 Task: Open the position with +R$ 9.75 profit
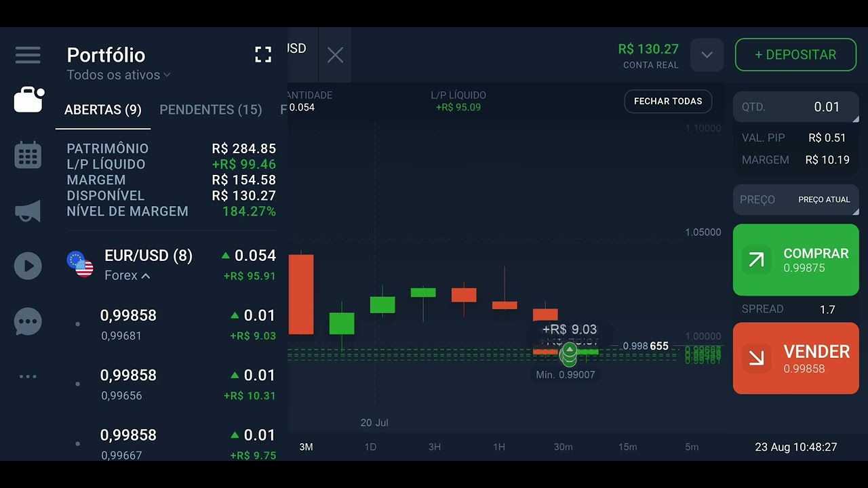[x=173, y=444]
